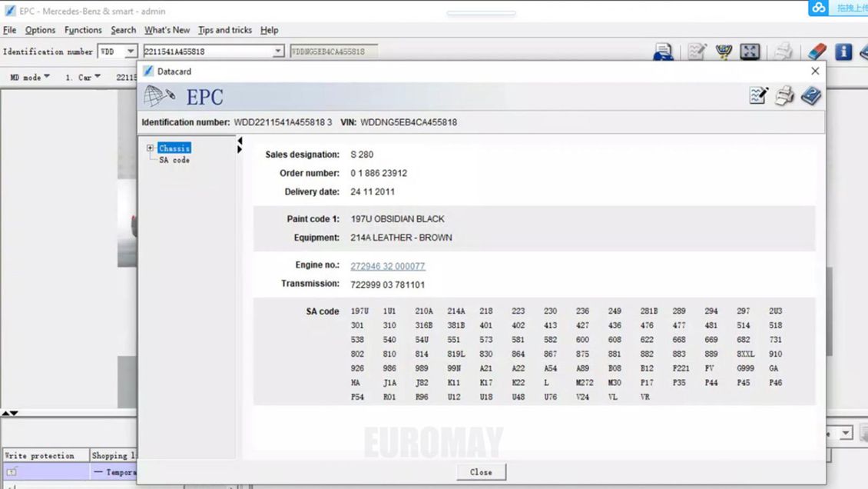Viewport: 868px width, 489px height.
Task: Open the Tips and tricks menu
Action: [225, 30]
